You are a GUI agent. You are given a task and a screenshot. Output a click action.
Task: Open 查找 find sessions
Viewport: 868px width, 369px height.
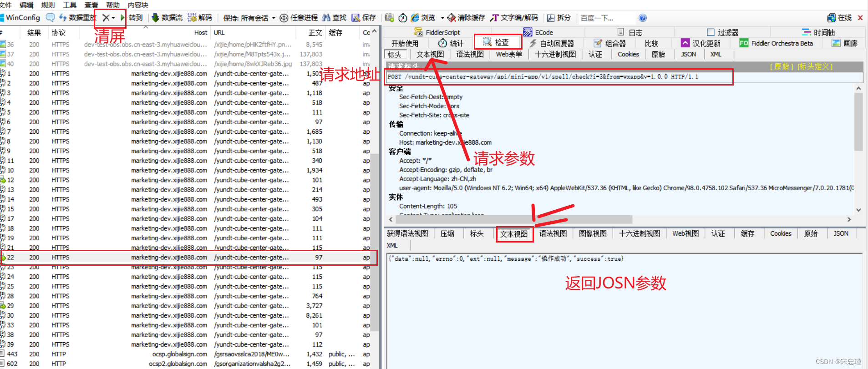(334, 18)
